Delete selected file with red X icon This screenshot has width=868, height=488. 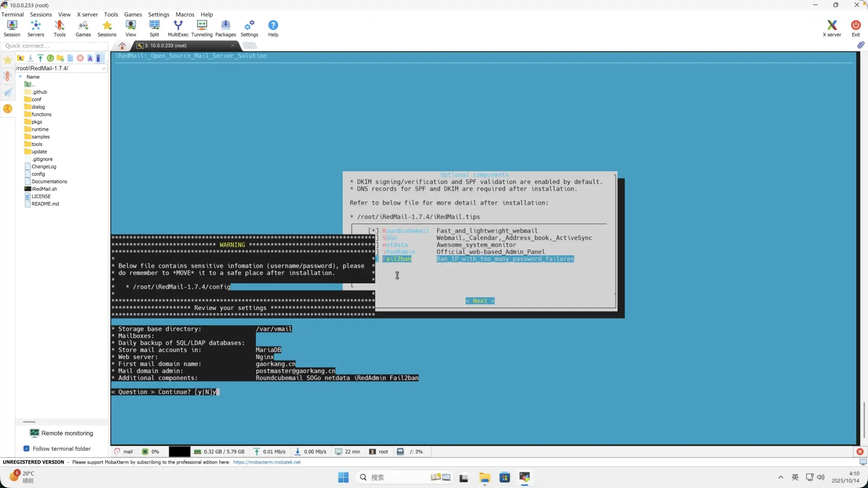80,58
